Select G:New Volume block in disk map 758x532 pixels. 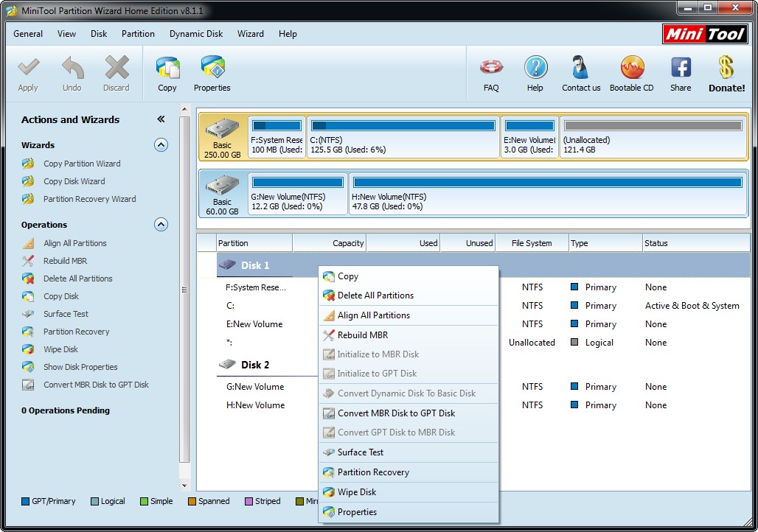297,194
